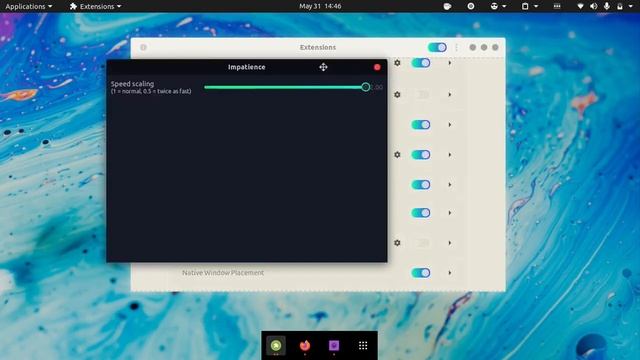Open the three-dot menu in the Extensions header
The width and height of the screenshot is (640, 360).
coord(456,47)
